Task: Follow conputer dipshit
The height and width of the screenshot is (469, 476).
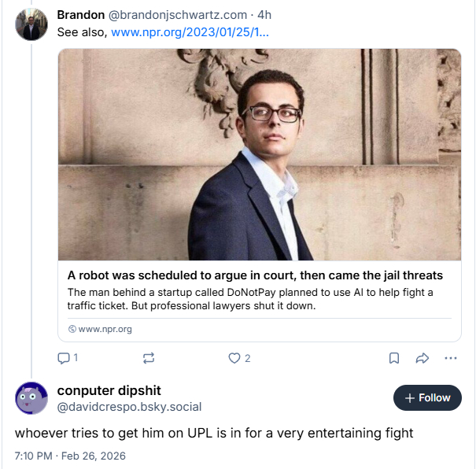Action: (427, 397)
